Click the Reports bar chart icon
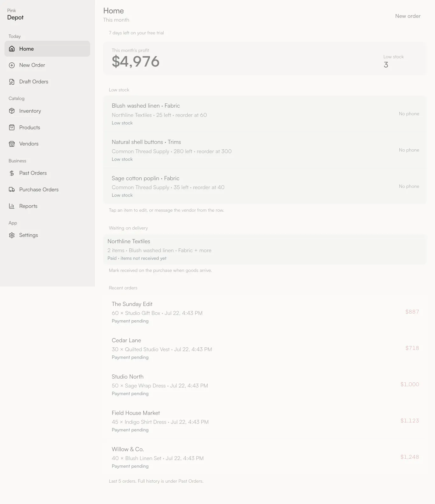 coord(12,206)
